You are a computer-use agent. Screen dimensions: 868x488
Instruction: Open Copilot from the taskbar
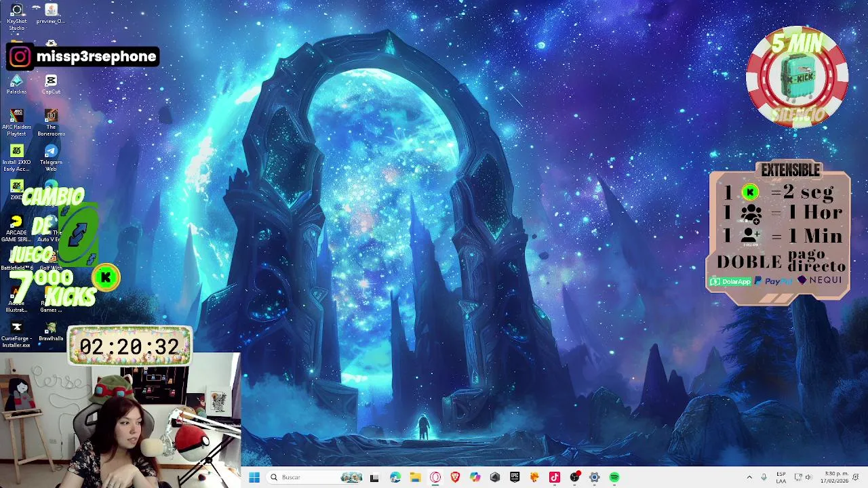(475, 477)
